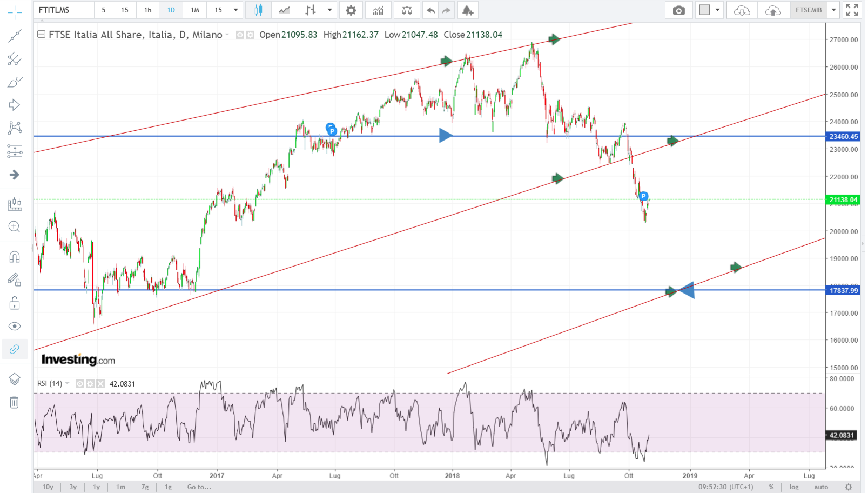Toggle the link/sync drawings icon

point(15,349)
